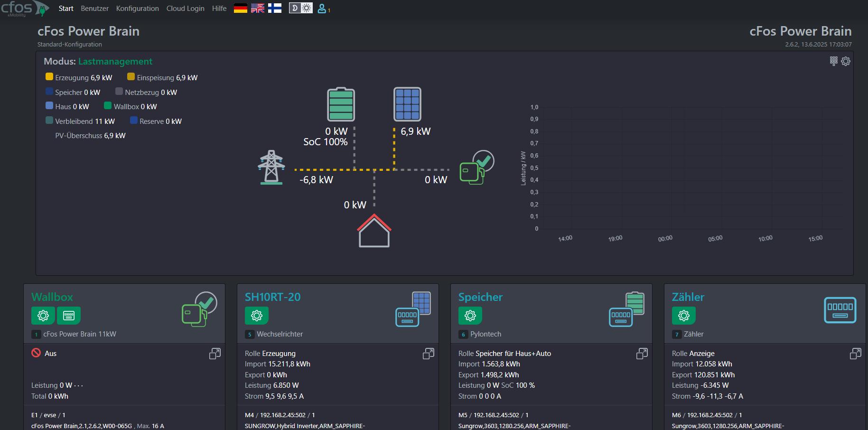Screen dimensions: 868x430
Task: Open SH10RT-20 settings gear button
Action: pos(257,315)
